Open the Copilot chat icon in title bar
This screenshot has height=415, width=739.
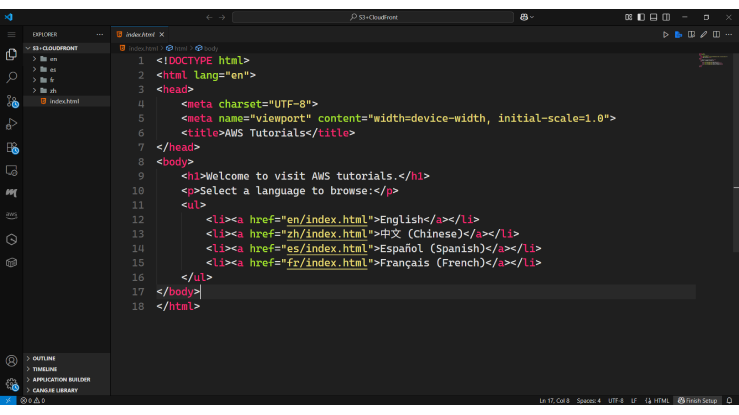[523, 17]
